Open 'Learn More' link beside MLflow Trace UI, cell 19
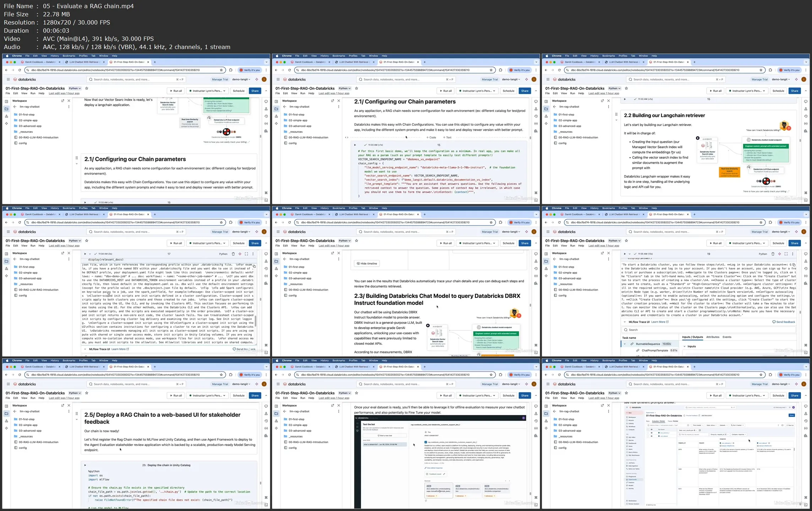Screen dimensions: 812x511 [x=660, y=322]
